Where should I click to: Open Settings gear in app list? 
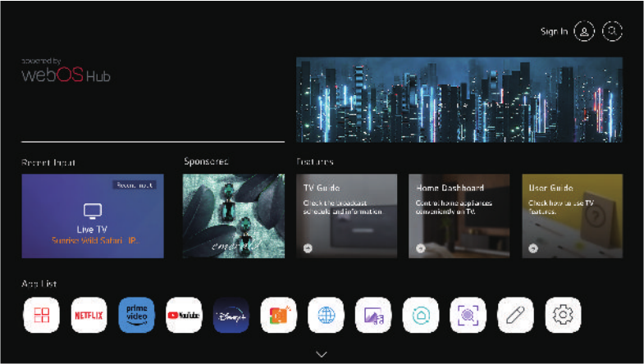point(563,315)
